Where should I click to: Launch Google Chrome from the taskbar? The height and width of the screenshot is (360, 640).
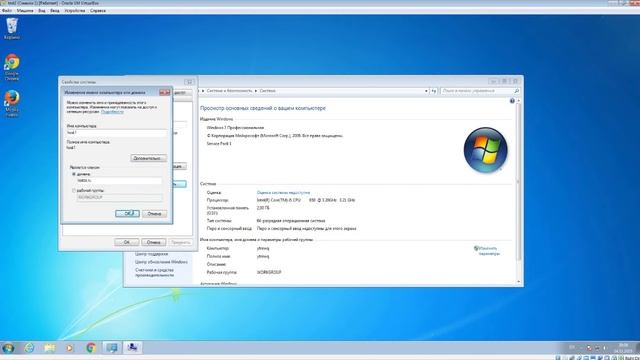pyautogui.click(x=91, y=348)
